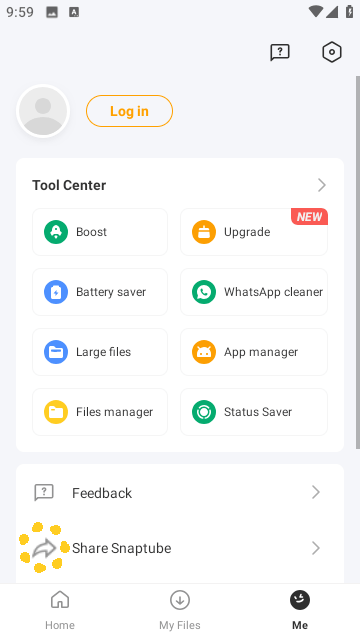Open the orange Upgrade icon
360x640 pixels.
(x=204, y=232)
